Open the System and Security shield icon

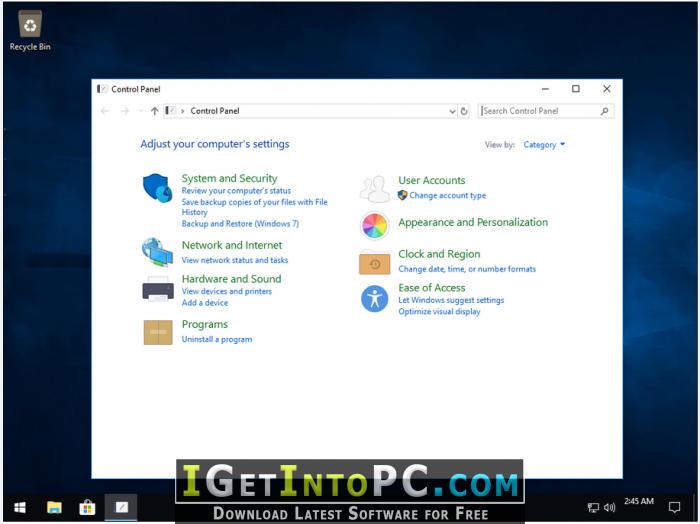click(x=157, y=188)
